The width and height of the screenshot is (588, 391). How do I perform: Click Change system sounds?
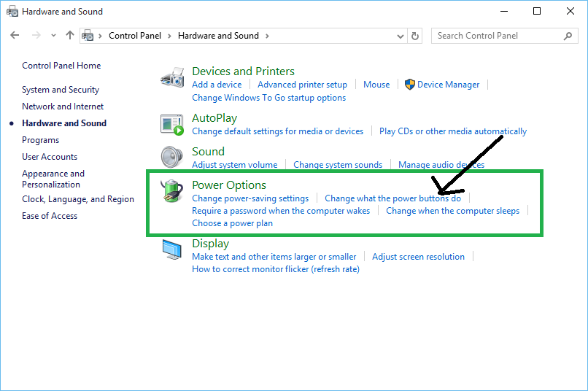pyautogui.click(x=338, y=165)
